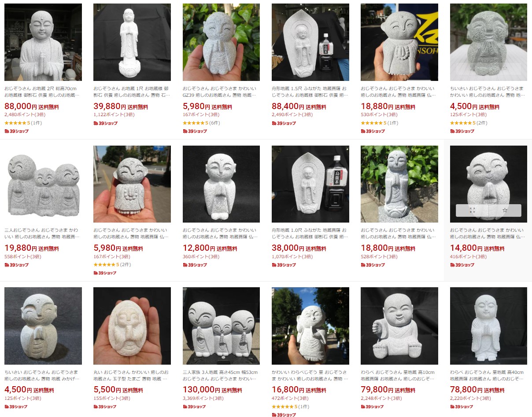Click the star rating of the 5,980円 GZ39 item

point(194,123)
